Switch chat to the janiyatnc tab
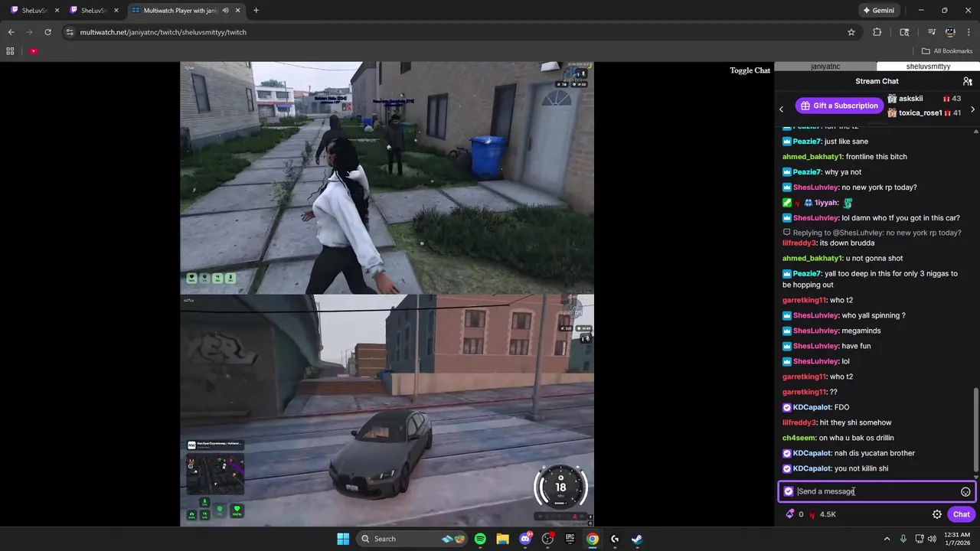The height and width of the screenshot is (551, 980). tap(825, 67)
